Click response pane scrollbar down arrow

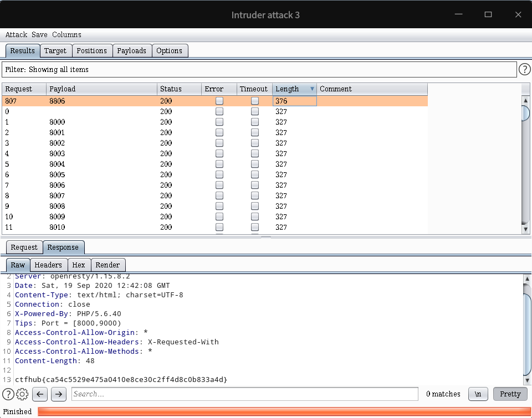tap(527, 381)
